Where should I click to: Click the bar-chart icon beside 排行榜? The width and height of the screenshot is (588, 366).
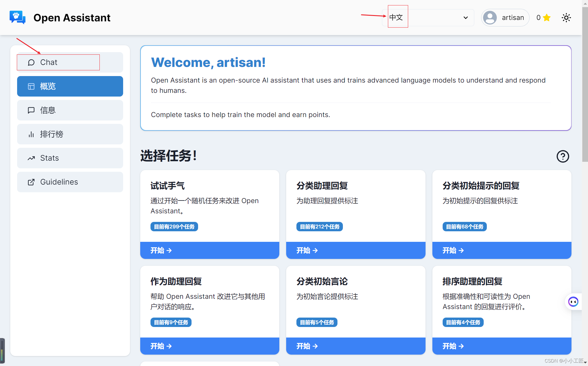31,134
